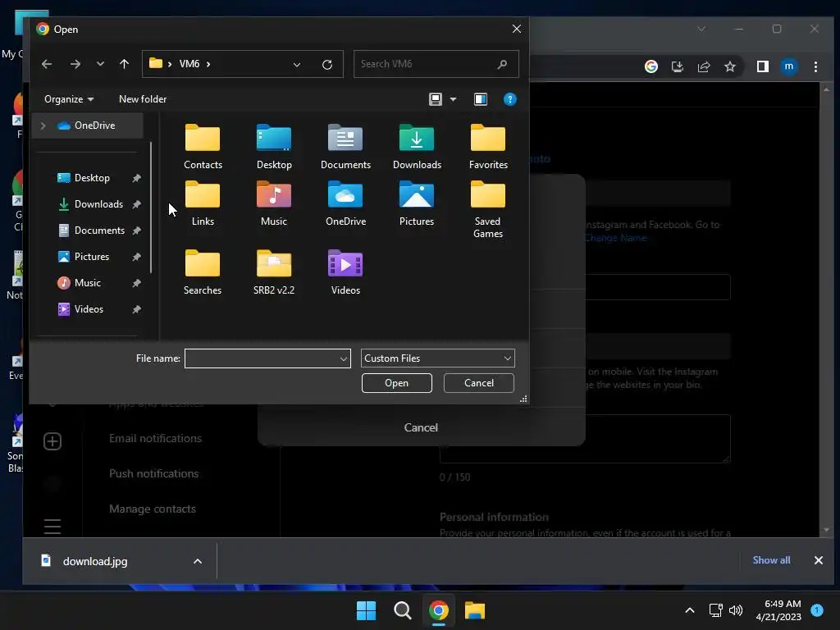Open File Explorer from taskbar
Screen dimensions: 840x630
(x=475, y=610)
